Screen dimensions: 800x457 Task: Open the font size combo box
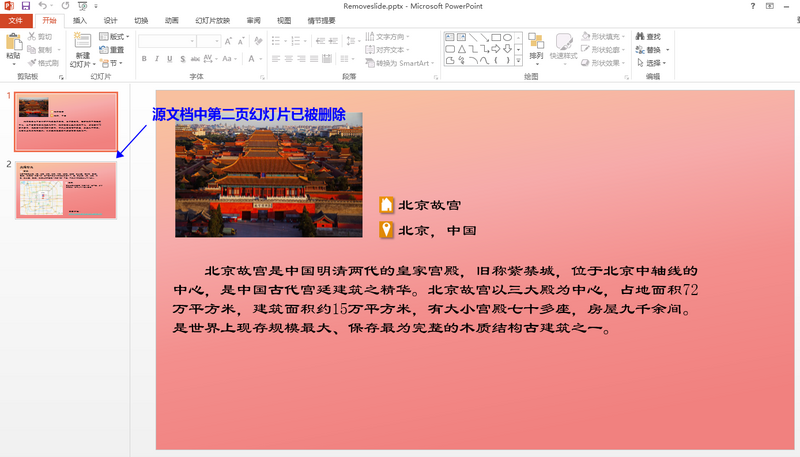point(209,41)
